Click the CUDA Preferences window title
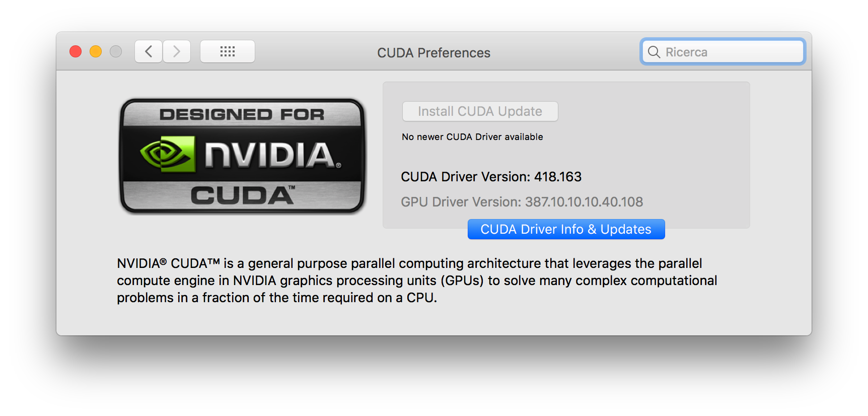The image size is (868, 416). [433, 53]
